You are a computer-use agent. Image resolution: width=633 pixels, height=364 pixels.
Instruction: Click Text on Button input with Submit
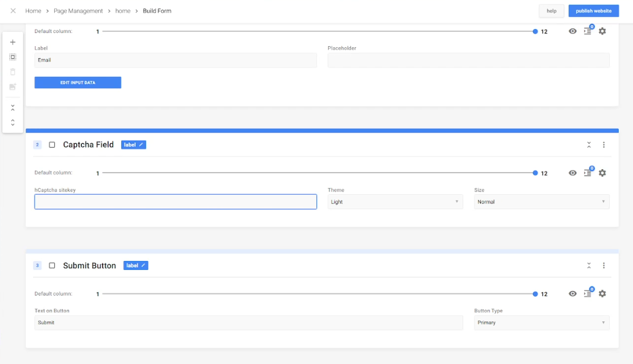[248, 323]
